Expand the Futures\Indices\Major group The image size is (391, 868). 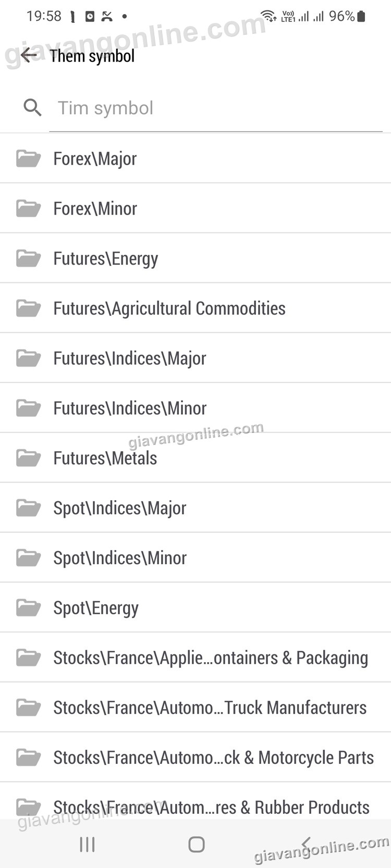pyautogui.click(x=130, y=358)
